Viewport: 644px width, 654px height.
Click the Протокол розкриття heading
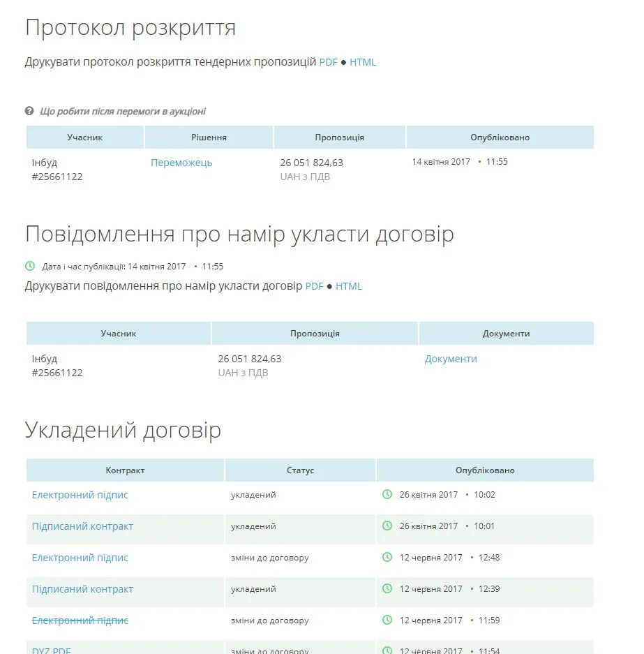coord(130,28)
